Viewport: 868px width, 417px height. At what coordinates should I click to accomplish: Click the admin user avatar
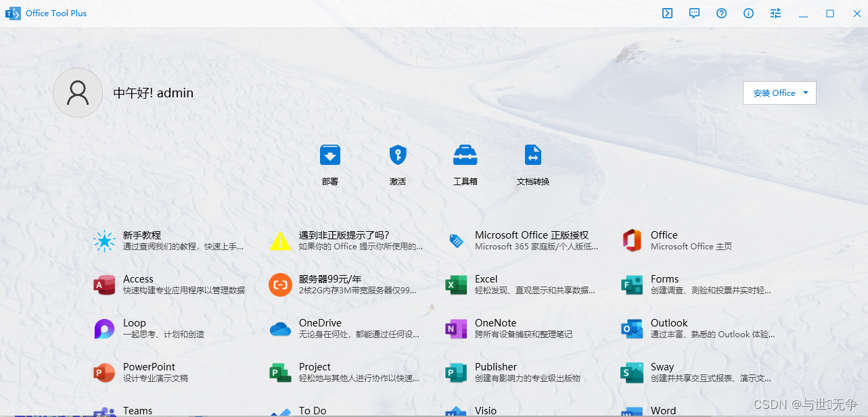point(78,93)
